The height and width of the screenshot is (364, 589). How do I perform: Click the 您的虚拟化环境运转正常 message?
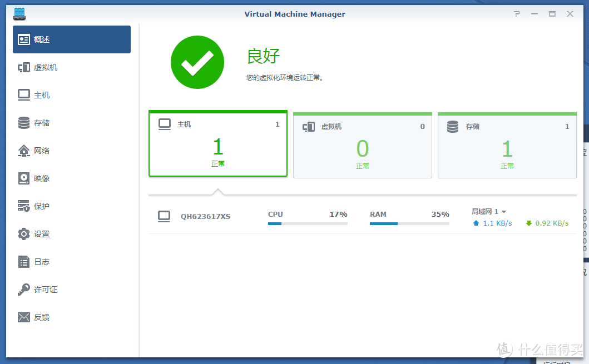click(x=285, y=78)
